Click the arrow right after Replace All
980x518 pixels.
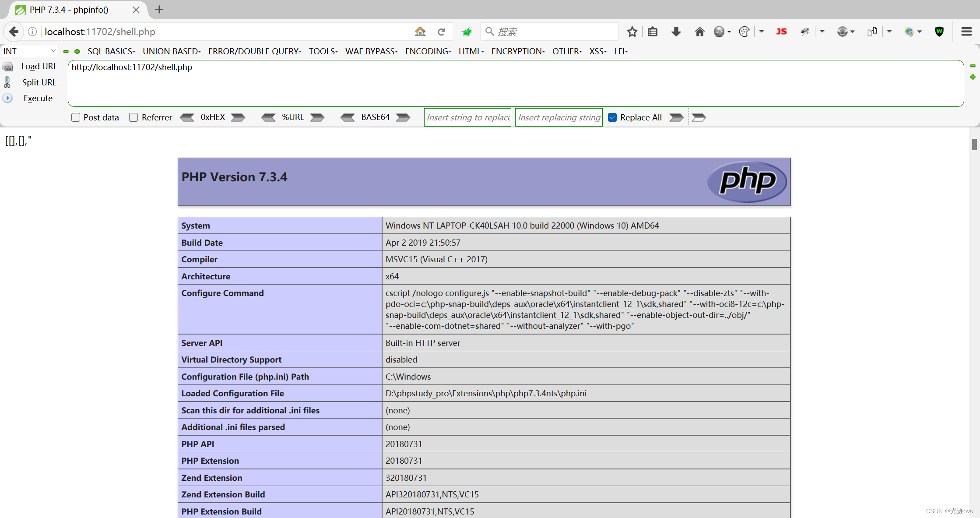(676, 117)
